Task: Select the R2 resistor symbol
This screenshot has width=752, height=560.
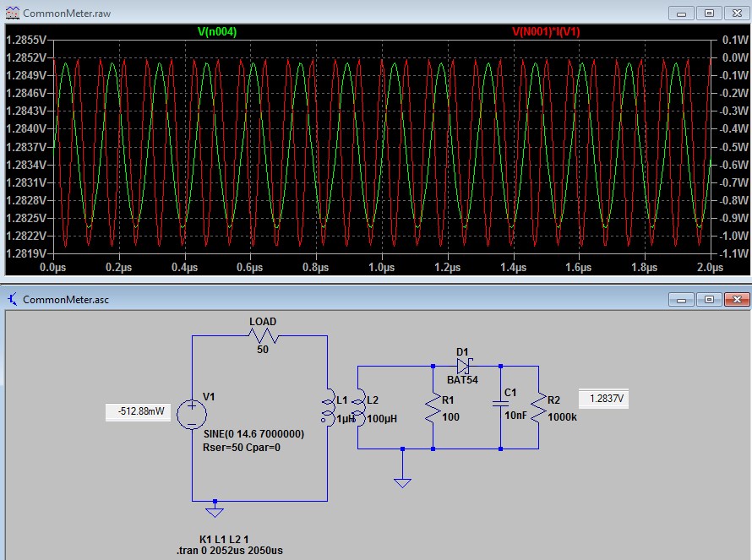Action: [538, 411]
